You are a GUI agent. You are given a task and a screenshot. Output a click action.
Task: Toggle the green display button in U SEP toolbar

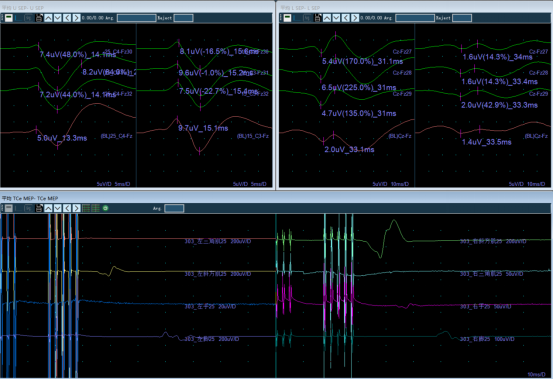tap(9, 18)
